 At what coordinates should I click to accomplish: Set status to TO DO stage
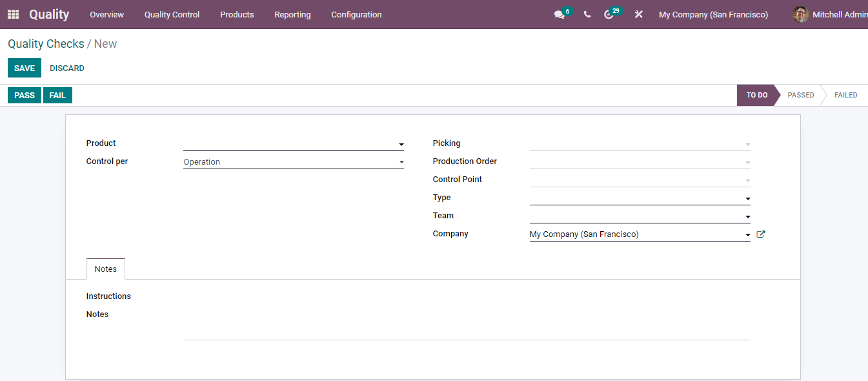point(756,95)
